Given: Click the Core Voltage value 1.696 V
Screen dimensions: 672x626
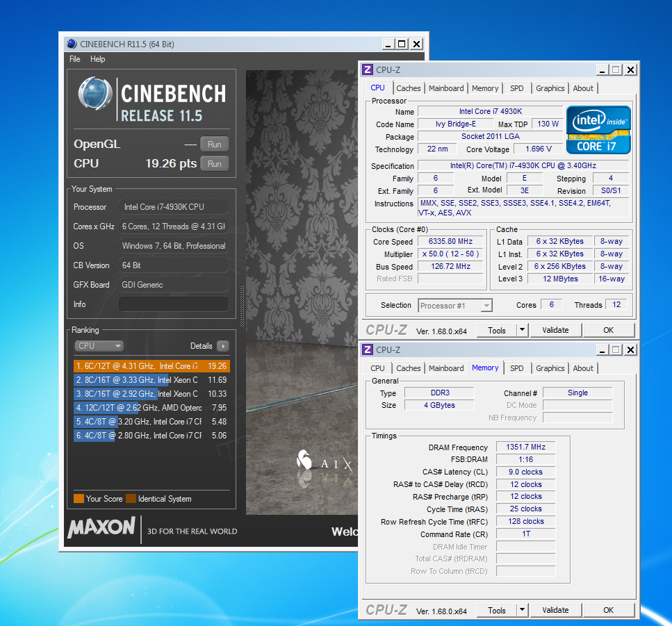Looking at the screenshot, I should click(539, 149).
